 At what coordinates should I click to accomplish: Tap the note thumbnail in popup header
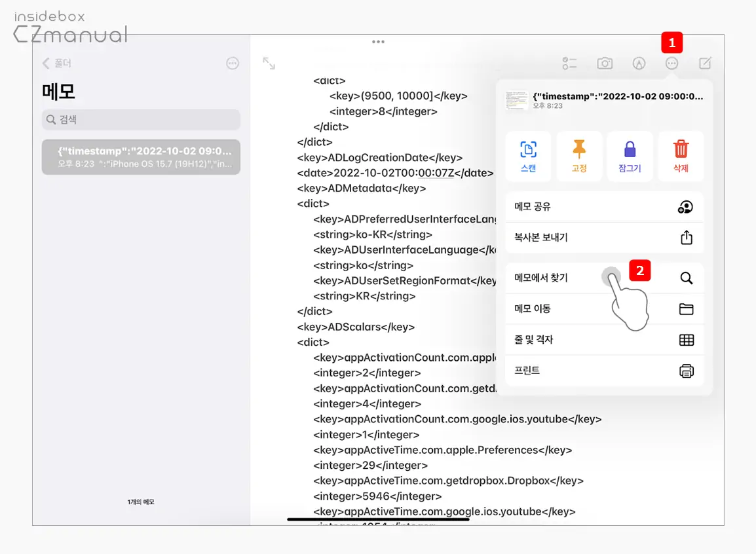(x=516, y=100)
